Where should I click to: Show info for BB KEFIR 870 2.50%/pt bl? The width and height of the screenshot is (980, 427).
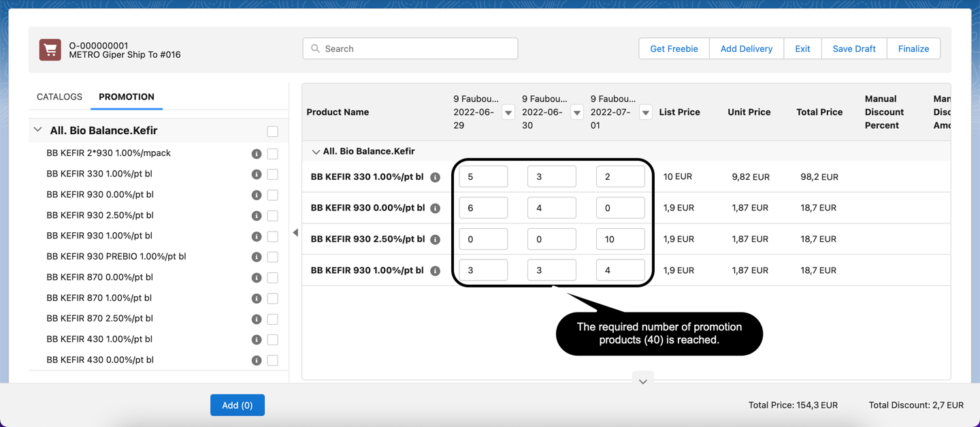(257, 319)
